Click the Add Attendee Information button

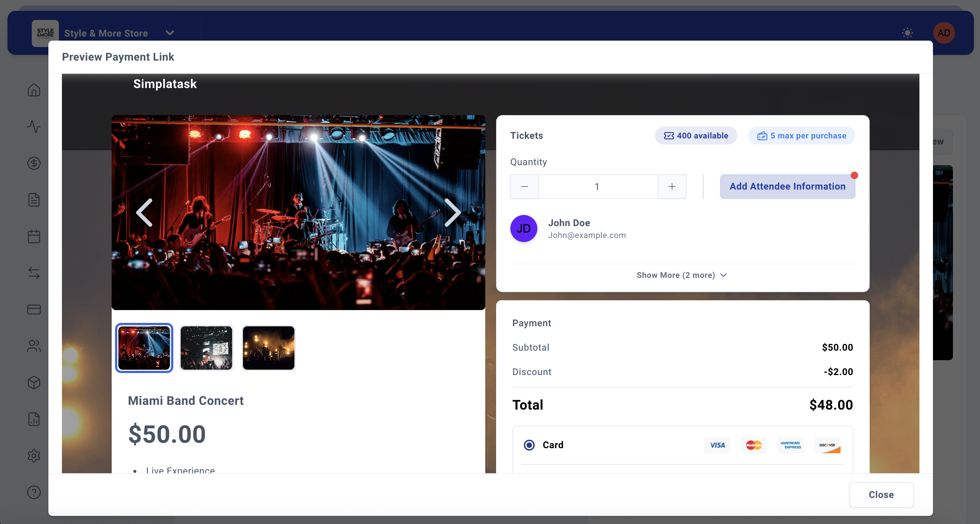[x=787, y=187]
